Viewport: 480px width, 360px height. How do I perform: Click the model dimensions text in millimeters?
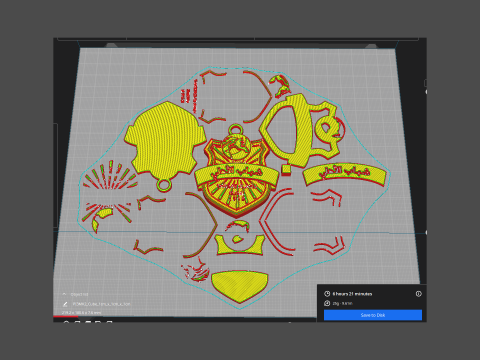tap(81, 313)
